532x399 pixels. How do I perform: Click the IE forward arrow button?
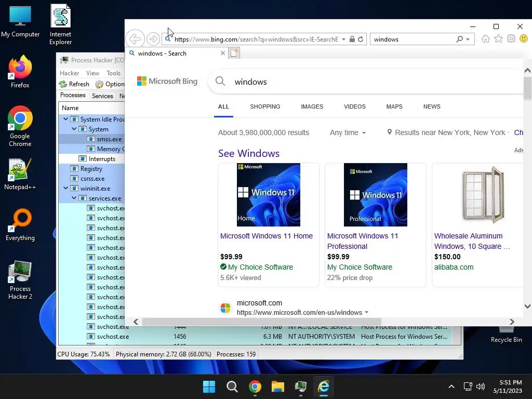coord(153,39)
